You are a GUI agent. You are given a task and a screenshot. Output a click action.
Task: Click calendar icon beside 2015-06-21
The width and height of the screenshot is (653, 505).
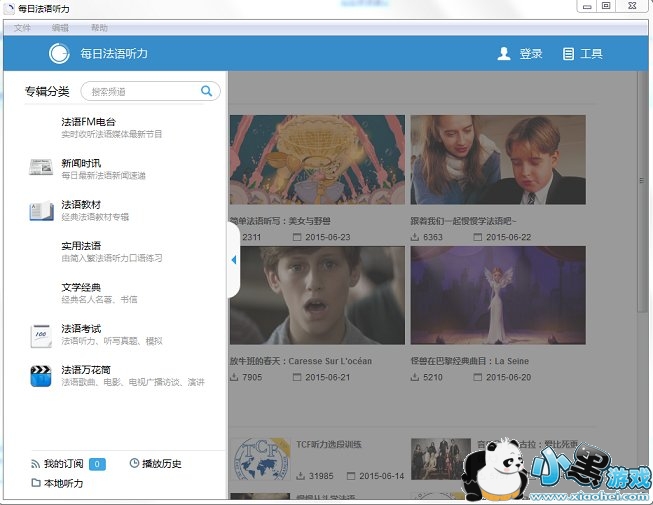pyautogui.click(x=297, y=377)
